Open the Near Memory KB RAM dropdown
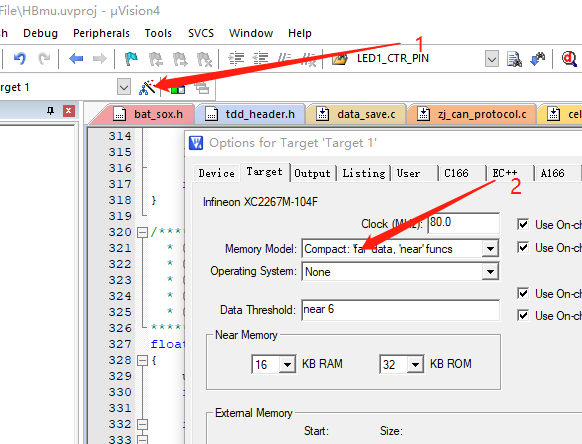 coord(287,364)
